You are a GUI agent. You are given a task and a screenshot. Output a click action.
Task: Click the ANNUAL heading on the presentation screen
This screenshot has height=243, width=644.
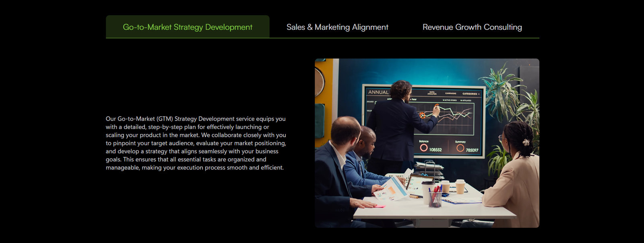(378, 92)
